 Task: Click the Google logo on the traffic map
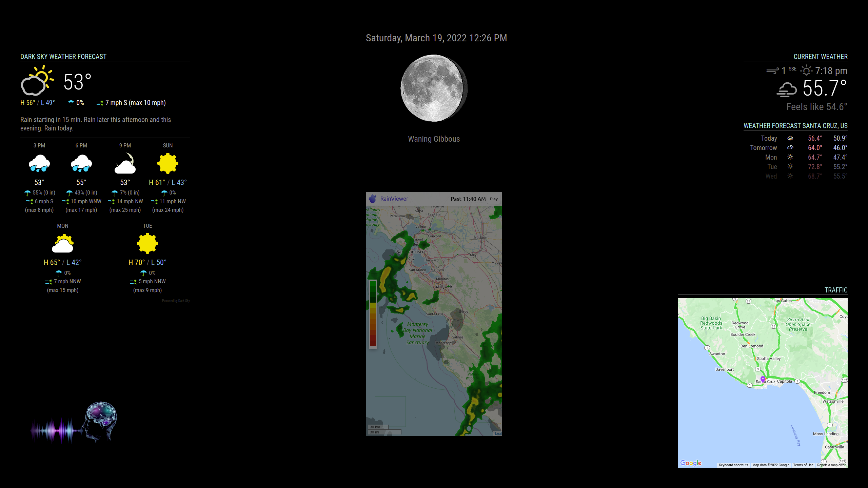tap(691, 463)
